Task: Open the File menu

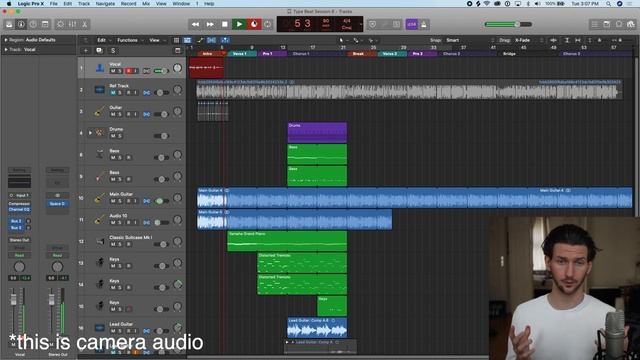Action: 53,4
